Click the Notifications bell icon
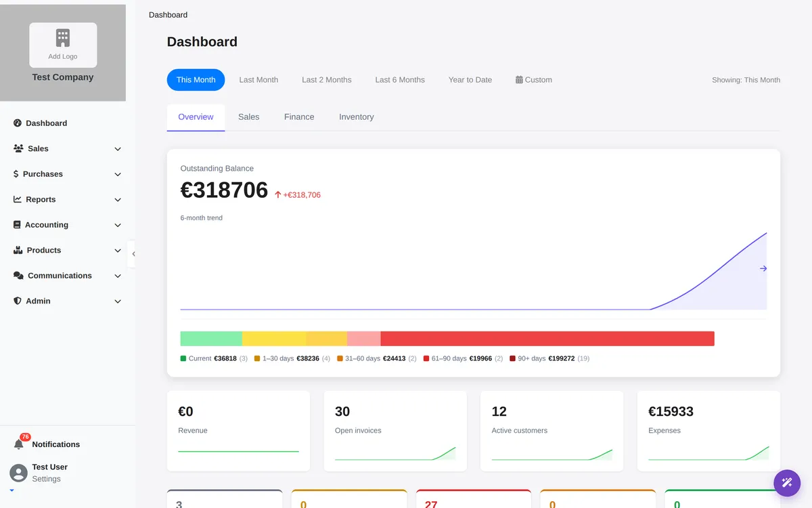 tap(19, 444)
